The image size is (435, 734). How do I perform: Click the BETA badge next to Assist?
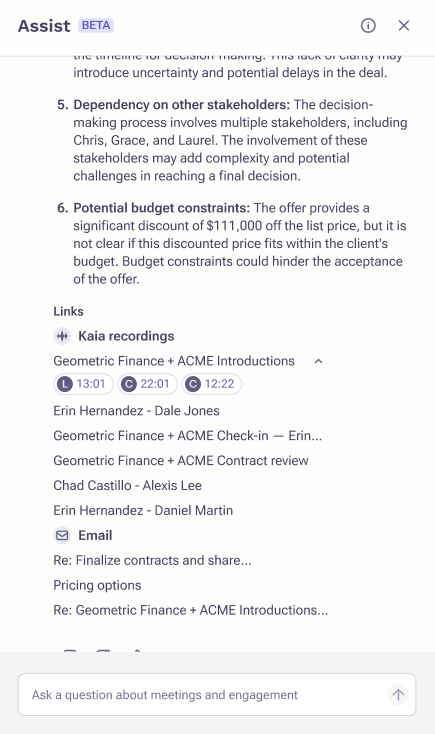click(x=96, y=25)
